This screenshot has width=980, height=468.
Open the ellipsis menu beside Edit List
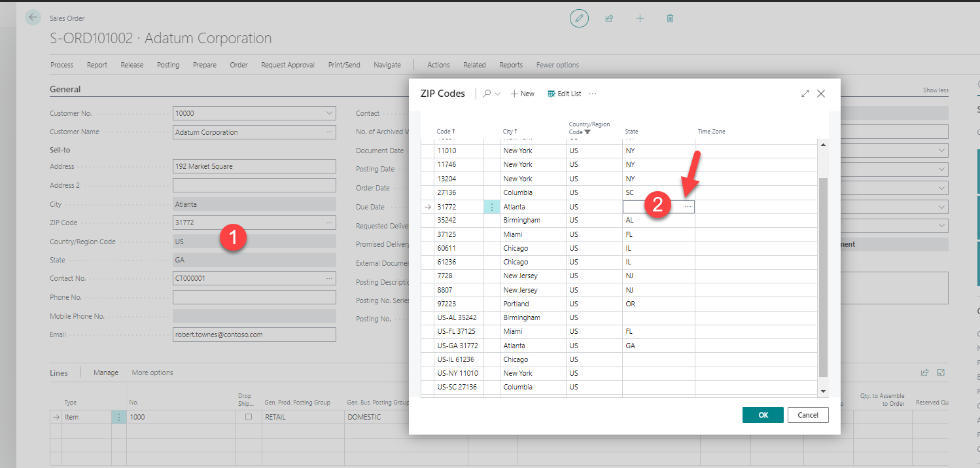coord(592,94)
